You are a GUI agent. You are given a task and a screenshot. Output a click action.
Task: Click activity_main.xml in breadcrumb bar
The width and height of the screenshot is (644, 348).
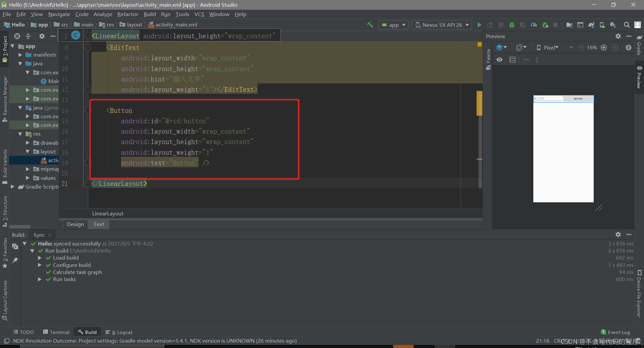coord(173,25)
